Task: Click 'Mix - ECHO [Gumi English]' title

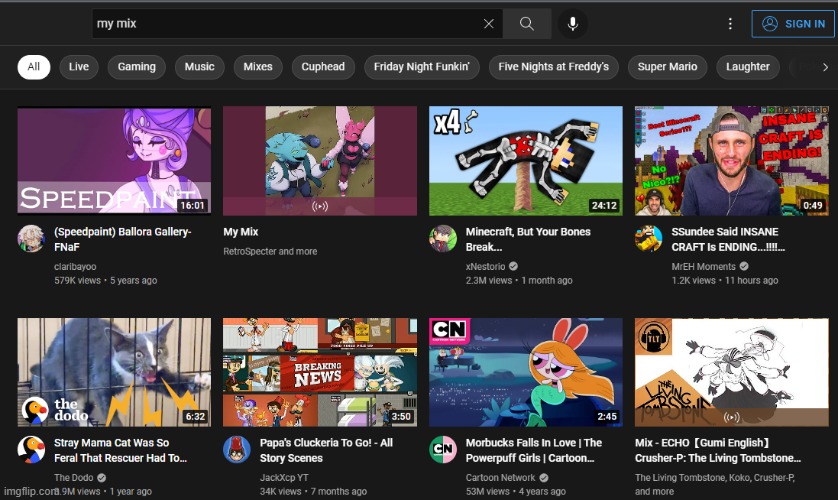Action: 718,450
